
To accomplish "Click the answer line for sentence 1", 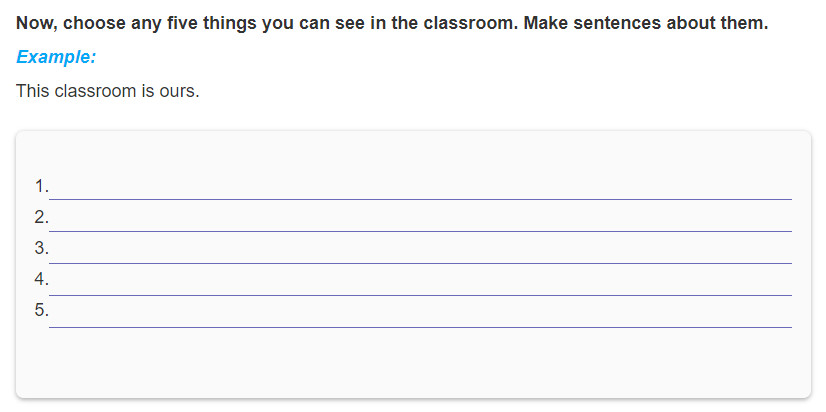I will (420, 188).
